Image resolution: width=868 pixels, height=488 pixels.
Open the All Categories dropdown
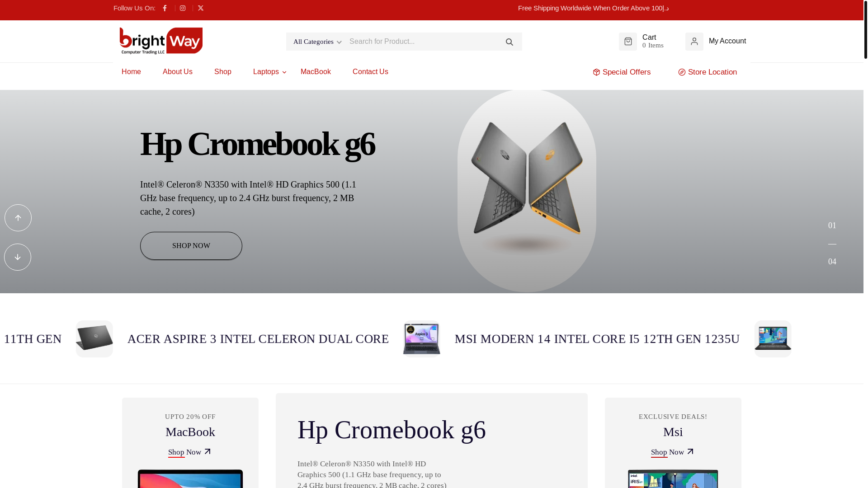tap(317, 42)
